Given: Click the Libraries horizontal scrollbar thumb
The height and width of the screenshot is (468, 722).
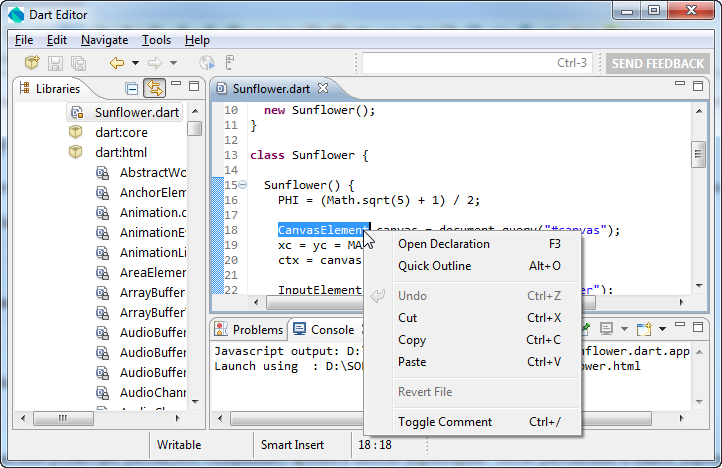Looking at the screenshot, I should [x=63, y=418].
